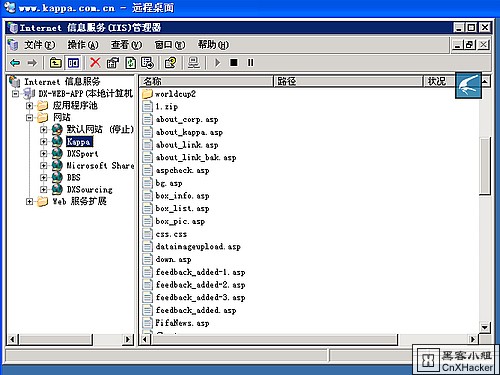Expand the Web service extensions node
This screenshot has width=500, height=375.
pyautogui.click(x=29, y=201)
